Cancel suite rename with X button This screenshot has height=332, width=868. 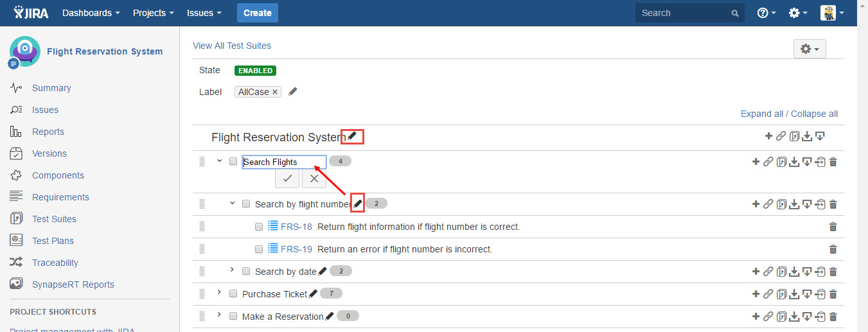[x=314, y=179]
